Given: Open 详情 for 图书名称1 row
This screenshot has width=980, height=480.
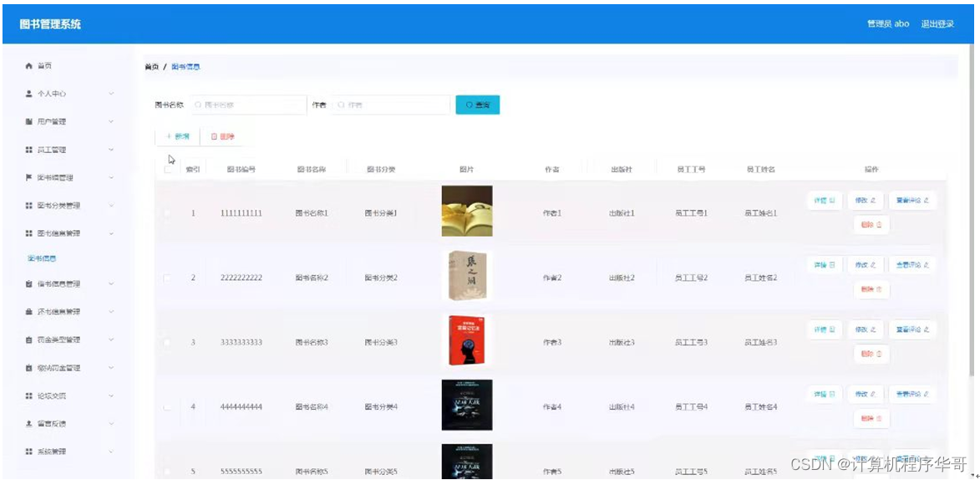Looking at the screenshot, I should 825,201.
